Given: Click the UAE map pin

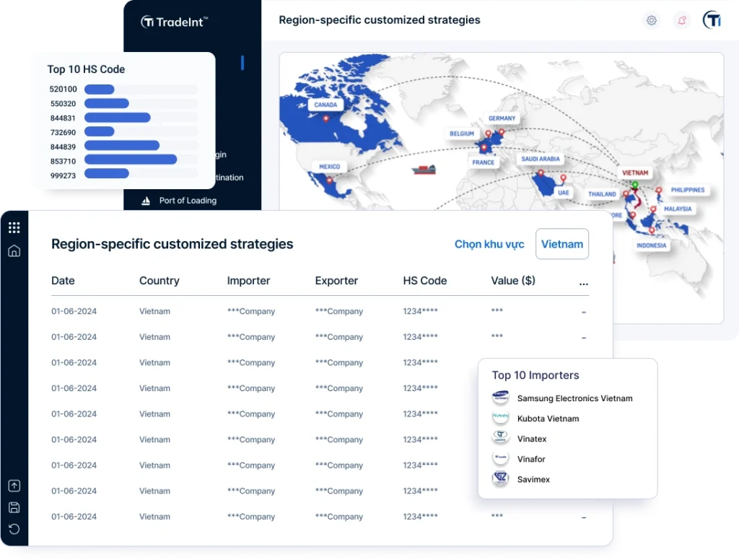Looking at the screenshot, I should pyautogui.click(x=563, y=178).
